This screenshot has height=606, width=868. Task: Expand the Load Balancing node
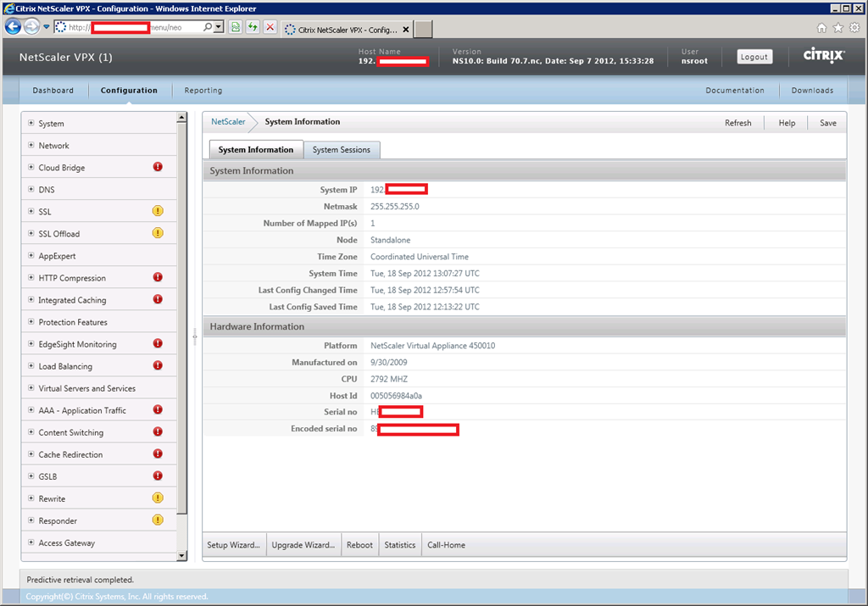(x=31, y=366)
